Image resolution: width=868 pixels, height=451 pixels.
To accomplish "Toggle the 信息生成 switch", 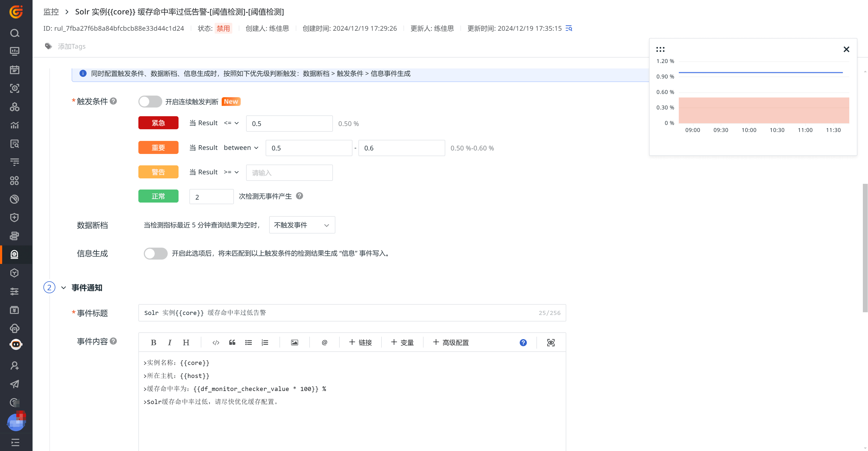I will tap(156, 254).
